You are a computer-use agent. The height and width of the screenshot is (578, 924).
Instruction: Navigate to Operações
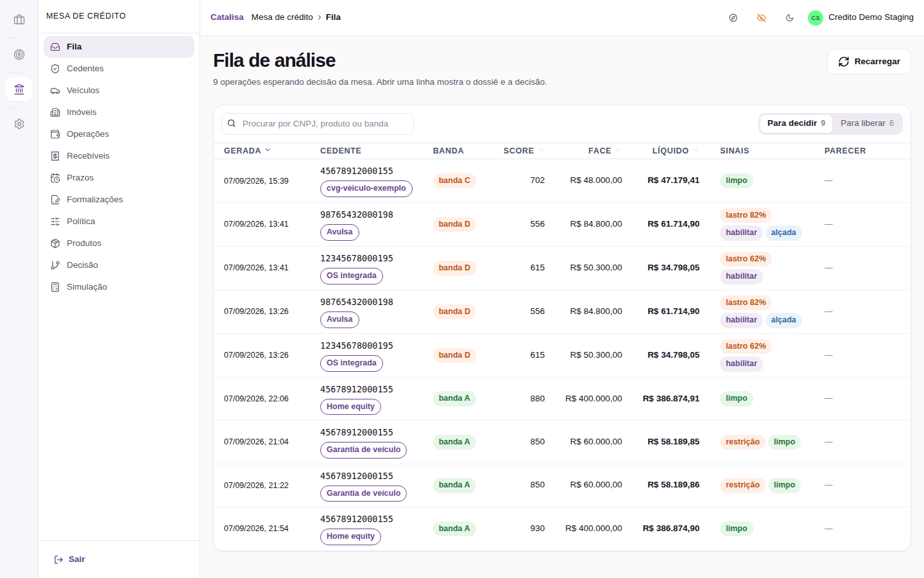119,134
